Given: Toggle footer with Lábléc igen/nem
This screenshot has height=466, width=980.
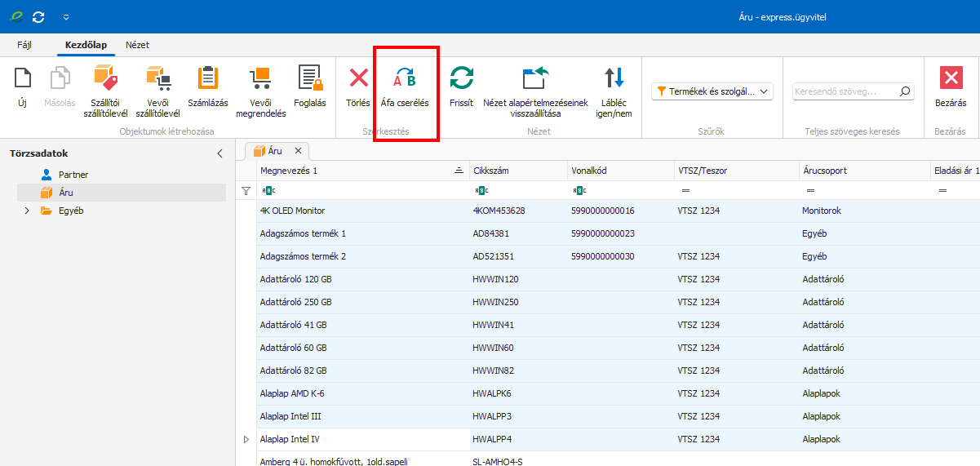Looking at the screenshot, I should pyautogui.click(x=614, y=90).
